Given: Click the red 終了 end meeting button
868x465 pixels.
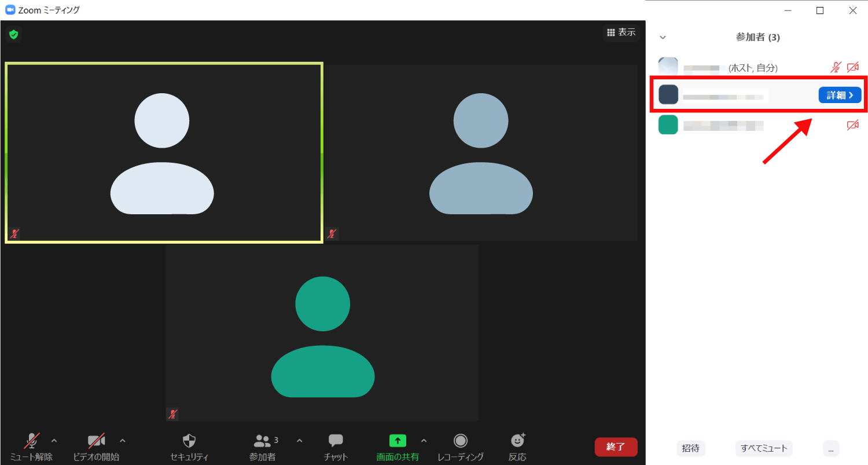Looking at the screenshot, I should coord(616,446).
